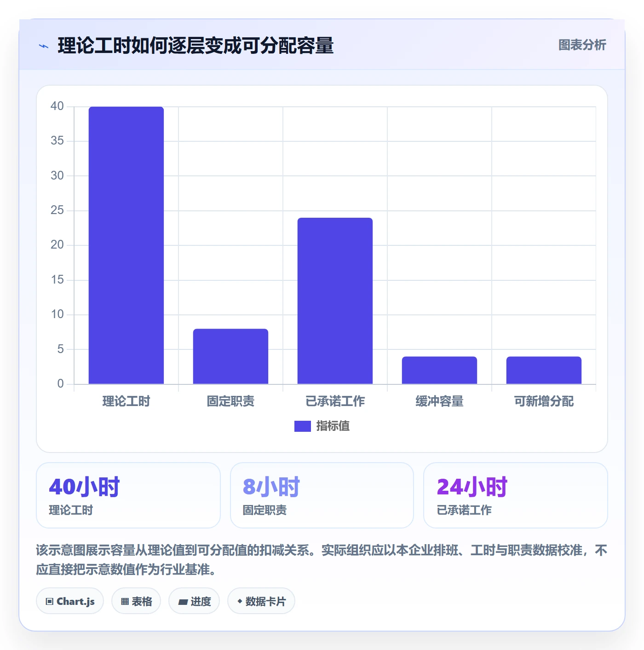This screenshot has height=650, width=644.
Task: Click the y-axis value 0
Action: tap(60, 384)
